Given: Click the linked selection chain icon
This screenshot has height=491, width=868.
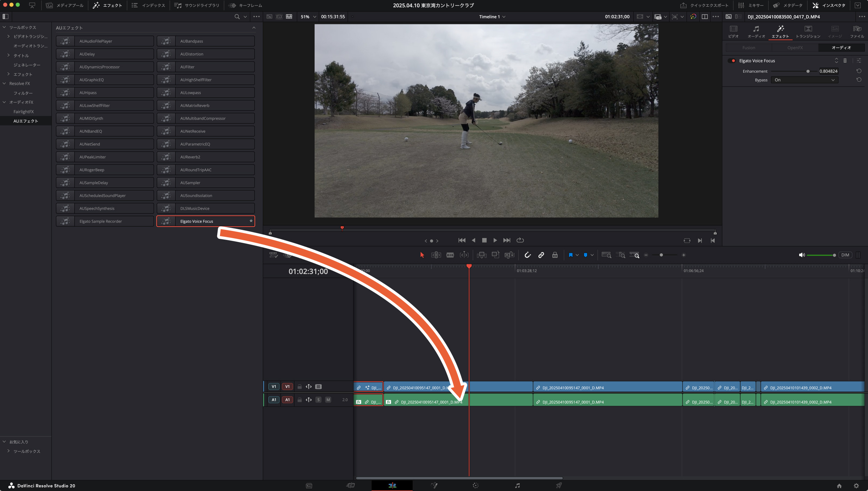Looking at the screenshot, I should coord(541,255).
